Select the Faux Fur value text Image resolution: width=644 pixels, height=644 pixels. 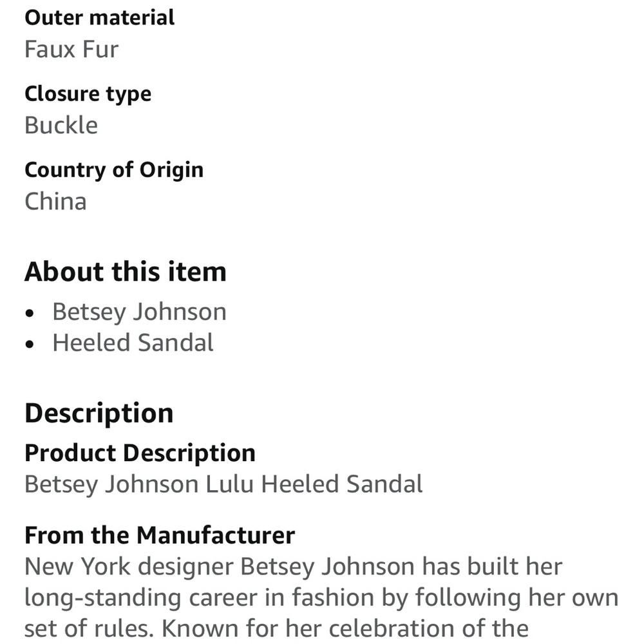71,50
